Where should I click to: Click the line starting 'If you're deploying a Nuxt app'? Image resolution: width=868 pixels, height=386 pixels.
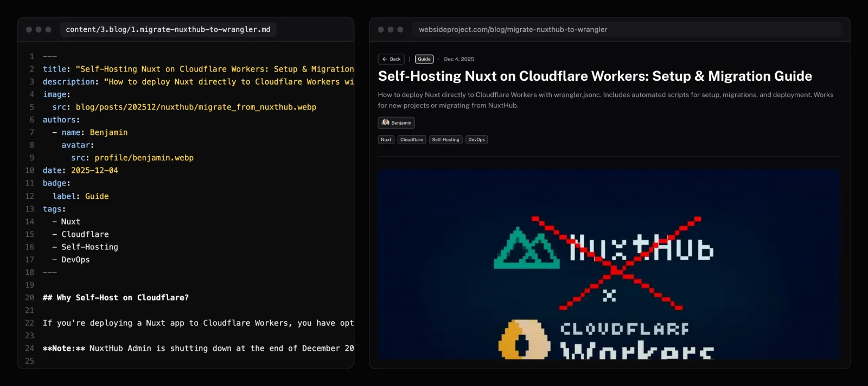coord(199,323)
